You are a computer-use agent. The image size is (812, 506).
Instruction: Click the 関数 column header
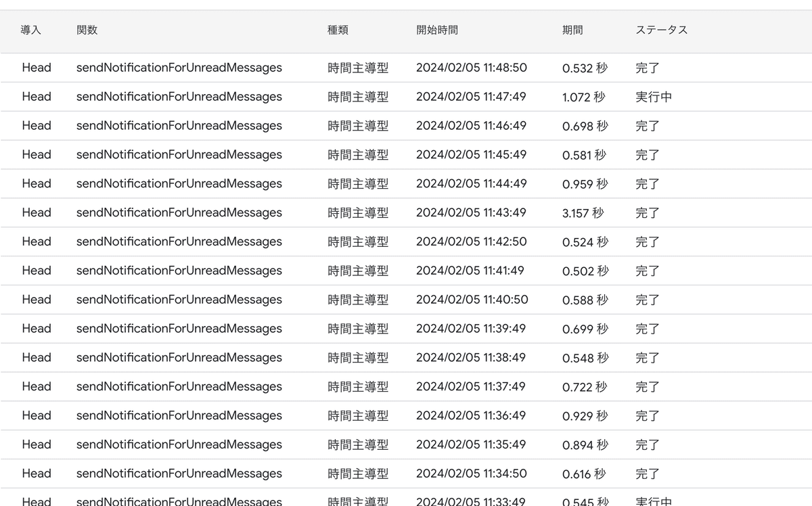click(87, 30)
